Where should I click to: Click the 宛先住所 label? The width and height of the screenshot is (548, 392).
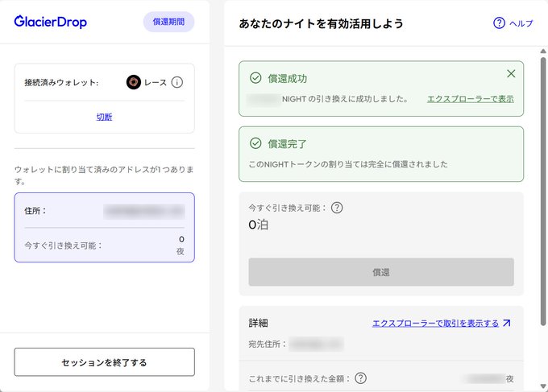coord(268,345)
